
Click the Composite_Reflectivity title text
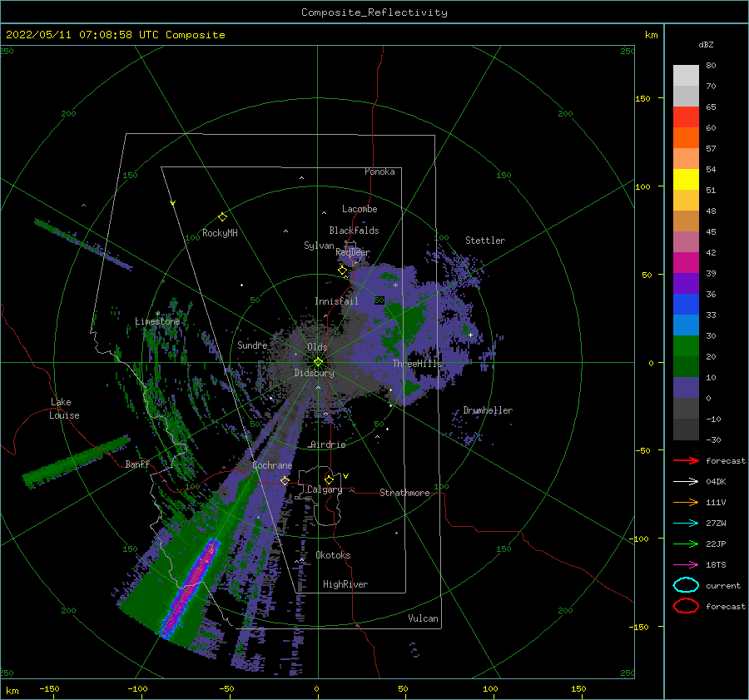374,12
